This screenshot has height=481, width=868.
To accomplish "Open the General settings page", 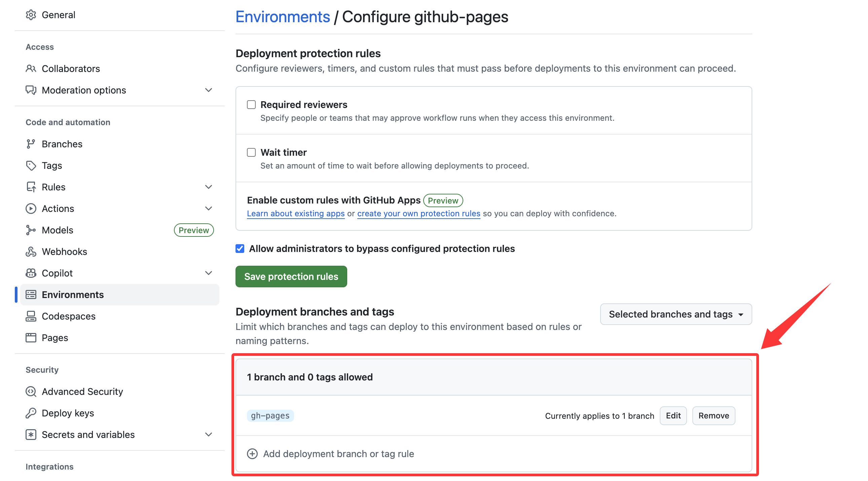I will [x=119, y=15].
